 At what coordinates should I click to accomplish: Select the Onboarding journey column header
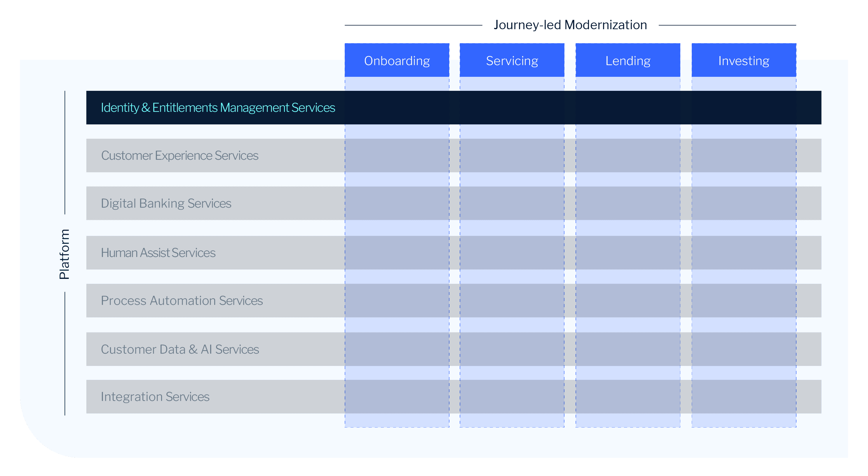397,60
